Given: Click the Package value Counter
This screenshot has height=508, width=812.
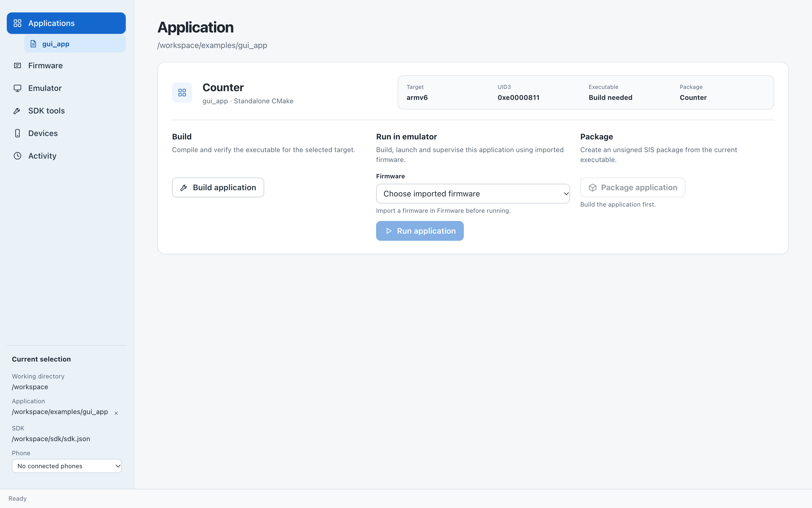Looking at the screenshot, I should point(693,98).
